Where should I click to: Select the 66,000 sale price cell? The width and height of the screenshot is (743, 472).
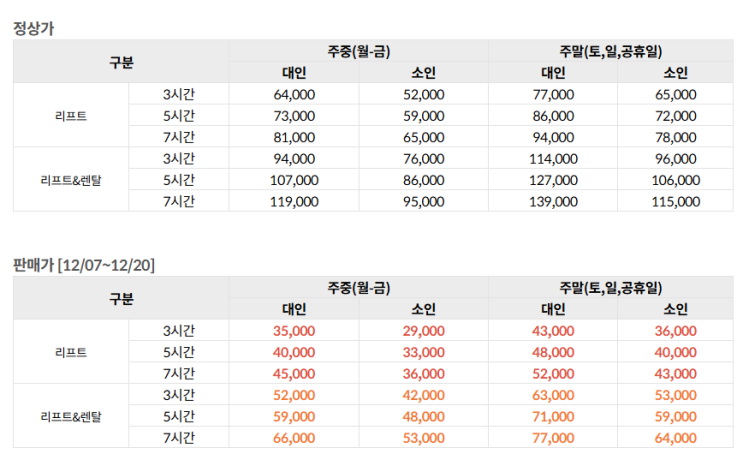[294, 438]
